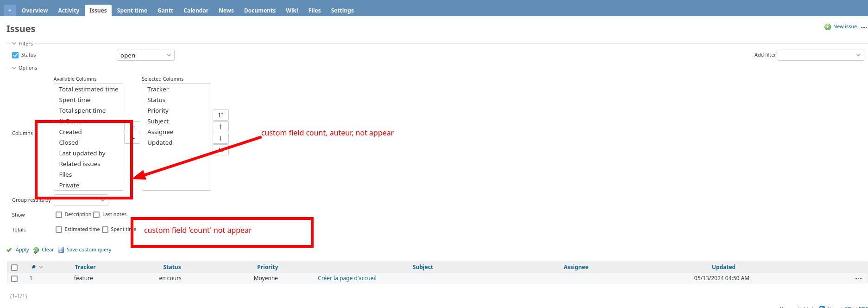This screenshot has width=868, height=308.
Task: Click the green New issue plus icon
Action: coord(828,27)
